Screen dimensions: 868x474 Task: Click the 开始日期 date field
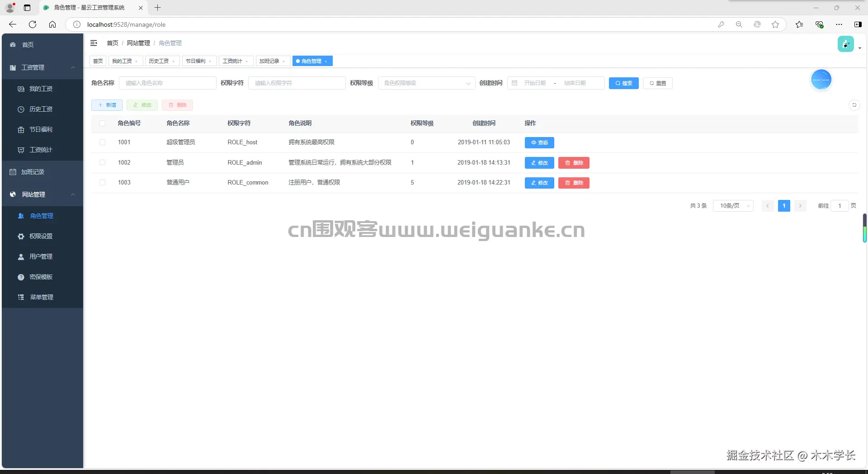(x=535, y=83)
